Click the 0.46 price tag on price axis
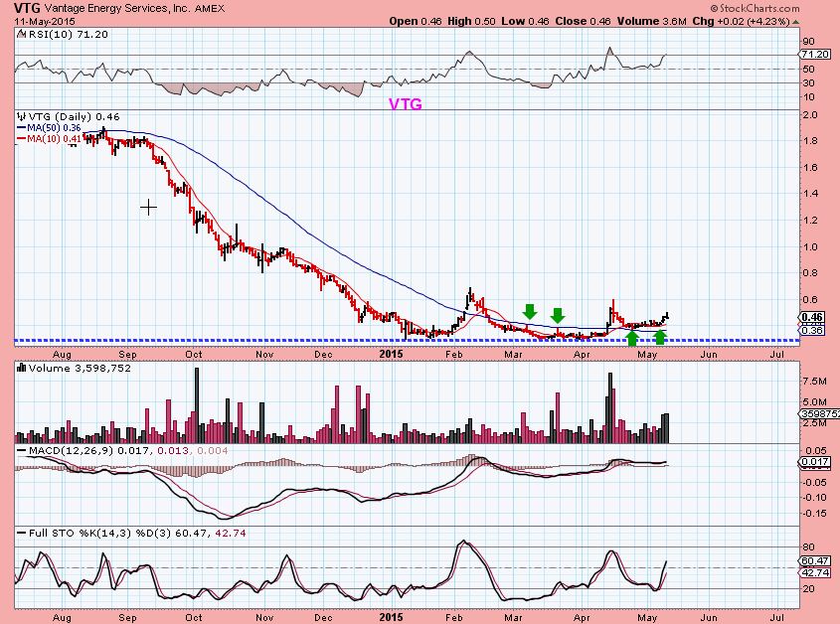Viewport: 840px width, 624px height. click(x=811, y=317)
